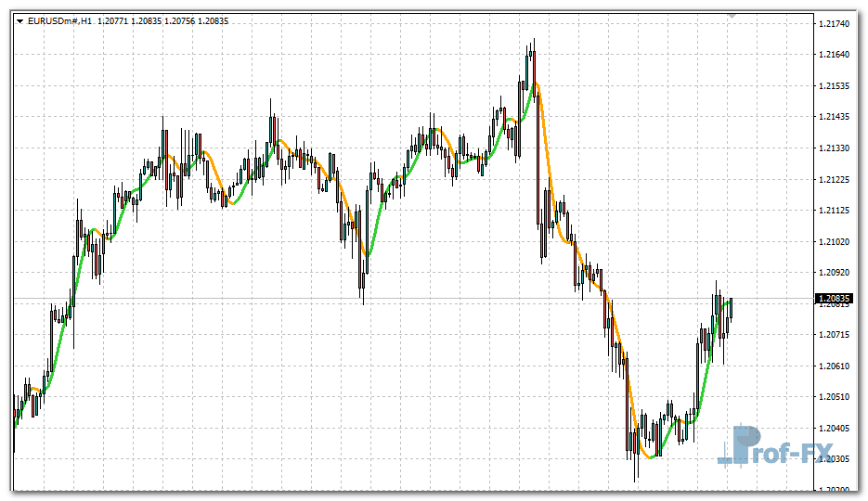Click the 1.21740 price scale label
Screen dimensions: 868x501
[836, 23]
